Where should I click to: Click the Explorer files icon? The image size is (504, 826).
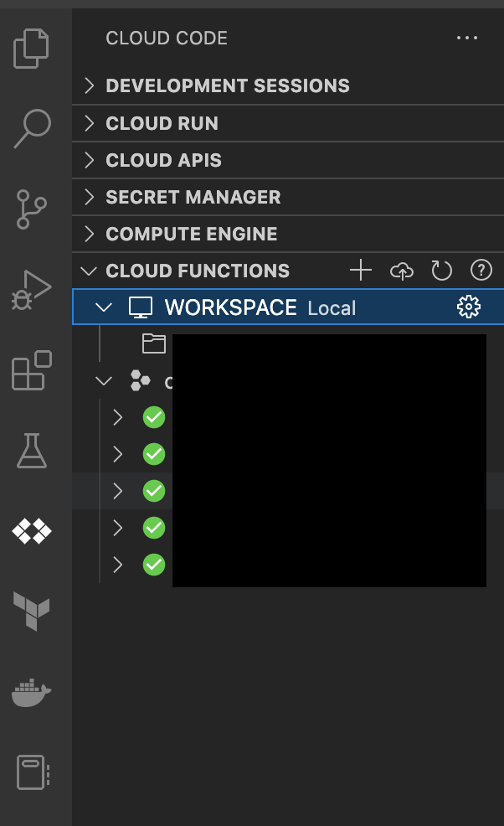pos(32,48)
